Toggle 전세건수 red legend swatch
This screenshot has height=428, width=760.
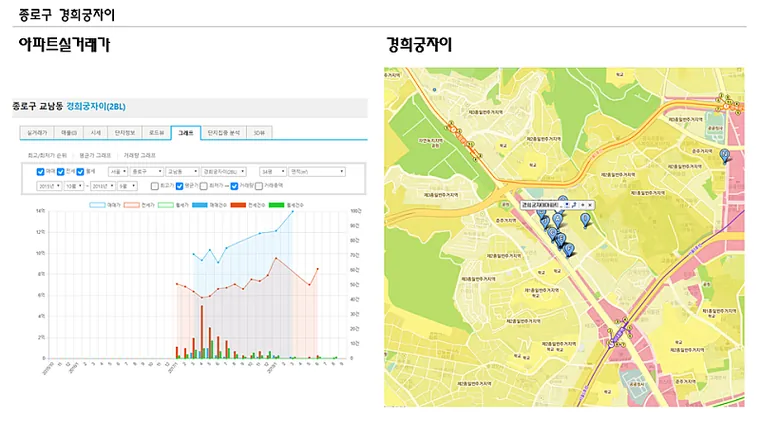coord(238,205)
